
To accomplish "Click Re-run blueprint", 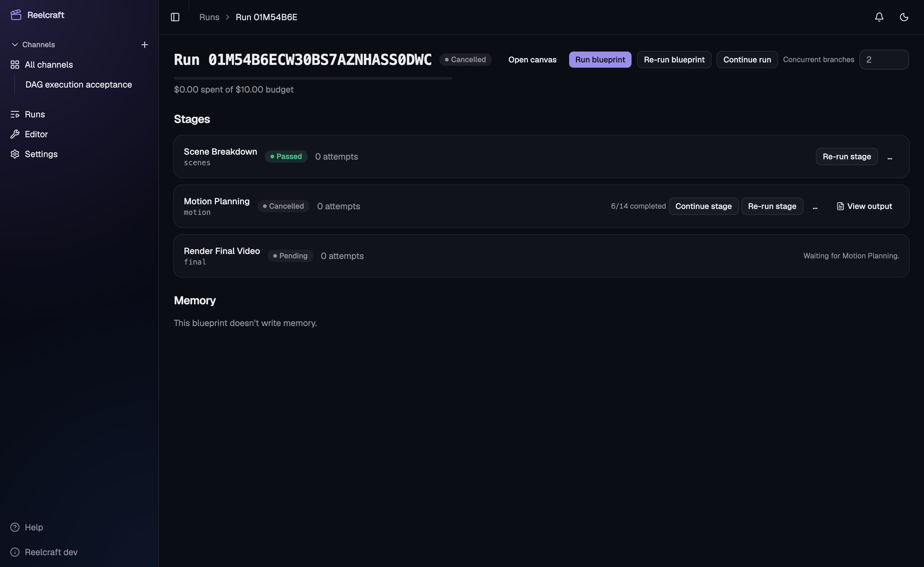I will (x=674, y=60).
